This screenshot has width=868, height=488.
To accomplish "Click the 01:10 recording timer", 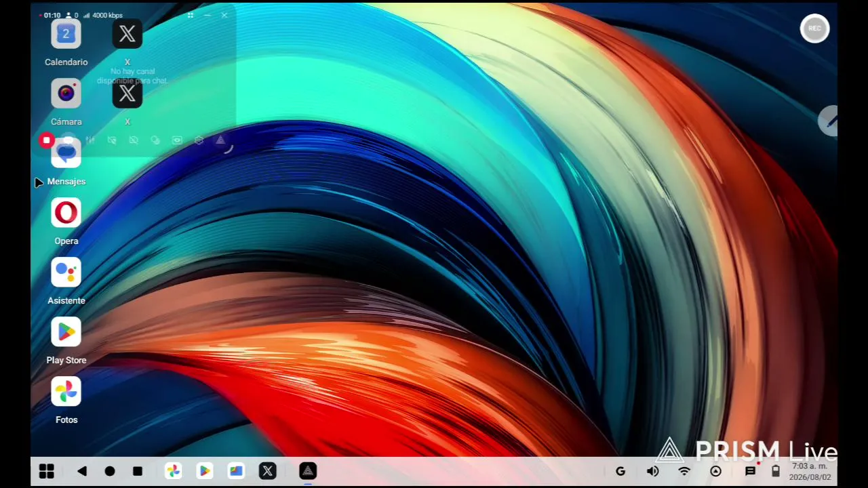I will click(x=52, y=15).
